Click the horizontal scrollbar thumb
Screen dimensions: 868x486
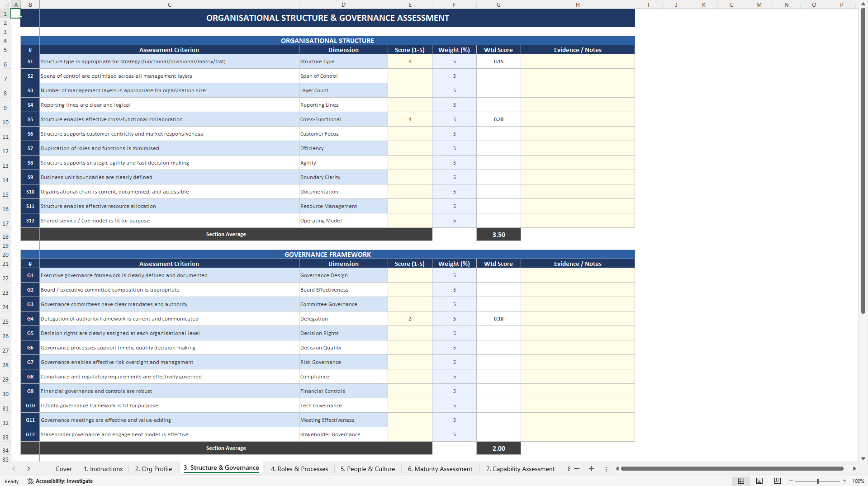732,469
